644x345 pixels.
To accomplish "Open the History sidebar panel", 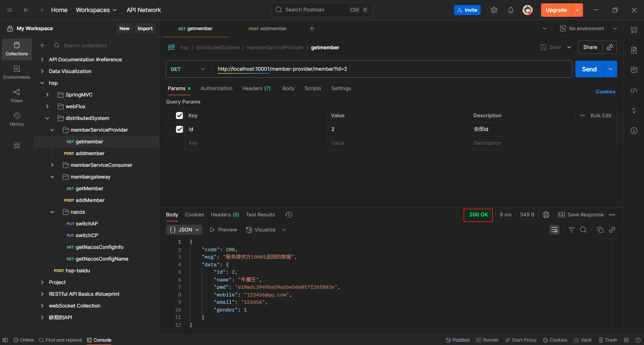I will (16, 119).
